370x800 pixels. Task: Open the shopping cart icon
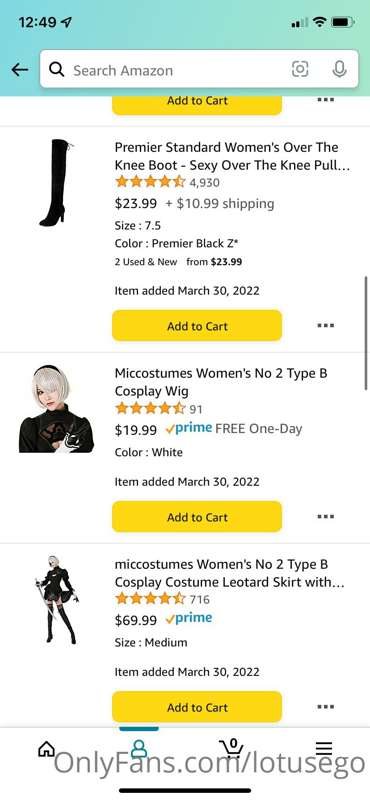[x=231, y=747]
